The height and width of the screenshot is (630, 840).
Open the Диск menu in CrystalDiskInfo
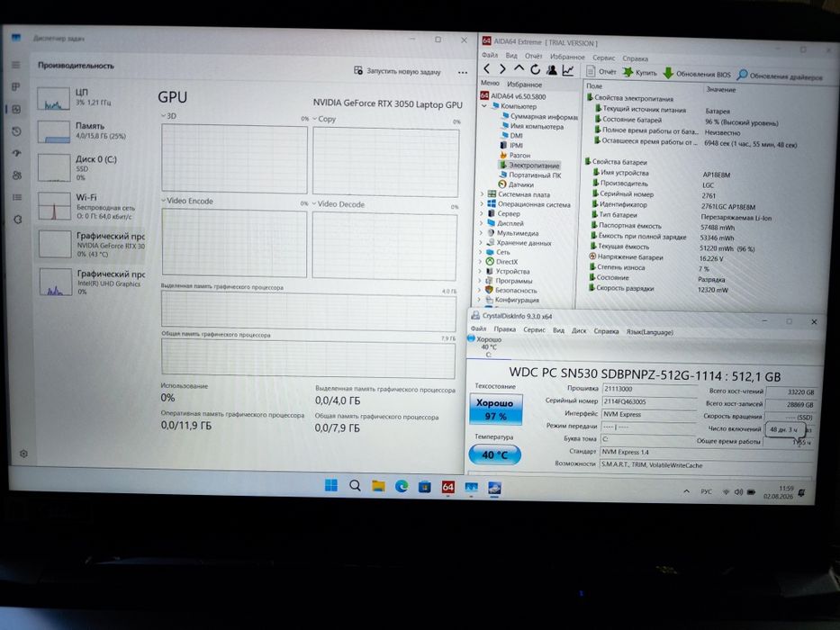point(579,330)
